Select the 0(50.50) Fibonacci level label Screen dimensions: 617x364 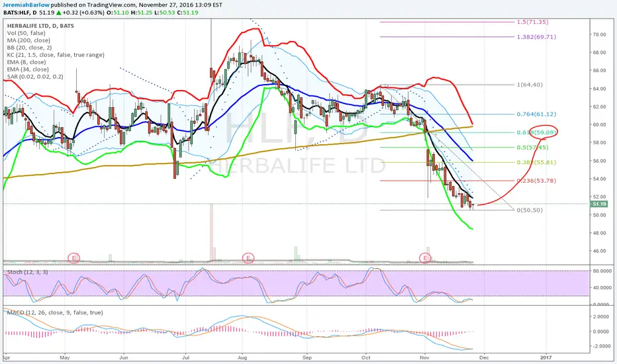pyautogui.click(x=530, y=210)
